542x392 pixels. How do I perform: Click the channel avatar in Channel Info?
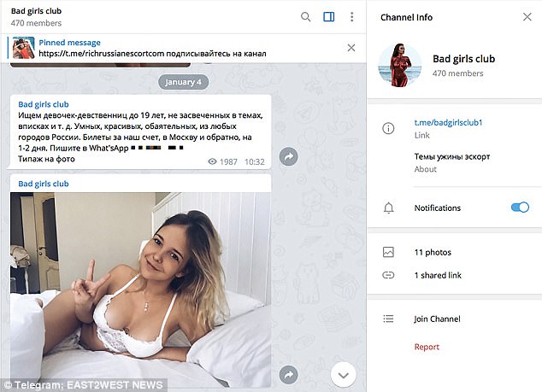[x=400, y=65]
